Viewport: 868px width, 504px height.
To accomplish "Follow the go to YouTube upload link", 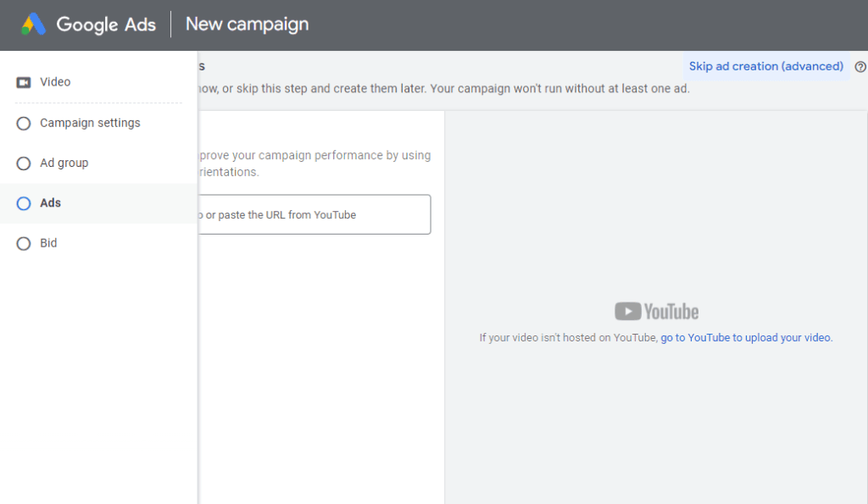I will click(x=746, y=337).
